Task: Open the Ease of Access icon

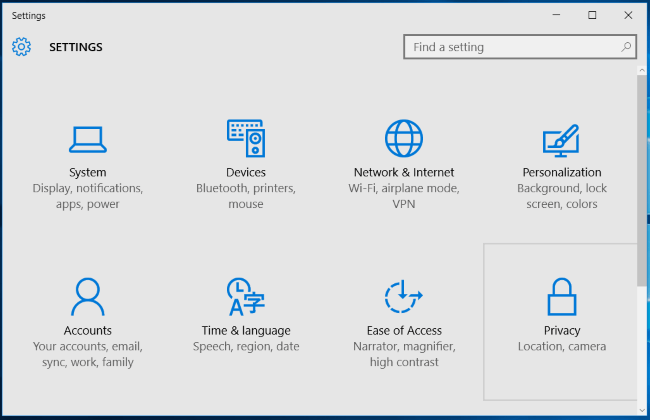Action: pos(404,296)
